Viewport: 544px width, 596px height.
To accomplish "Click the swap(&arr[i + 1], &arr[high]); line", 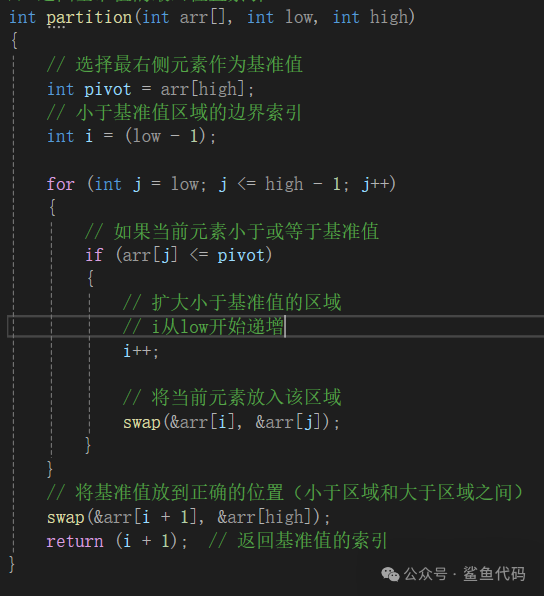I will pyautogui.click(x=189, y=517).
